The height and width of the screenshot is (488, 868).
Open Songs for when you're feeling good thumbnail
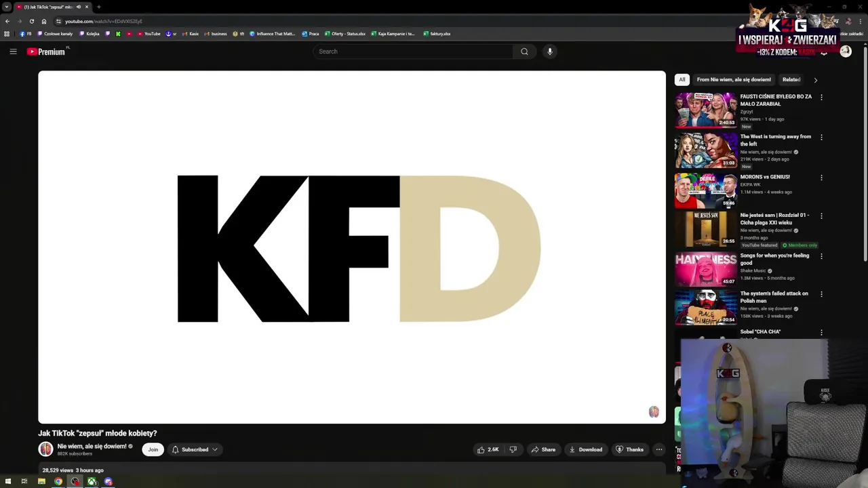tap(705, 268)
